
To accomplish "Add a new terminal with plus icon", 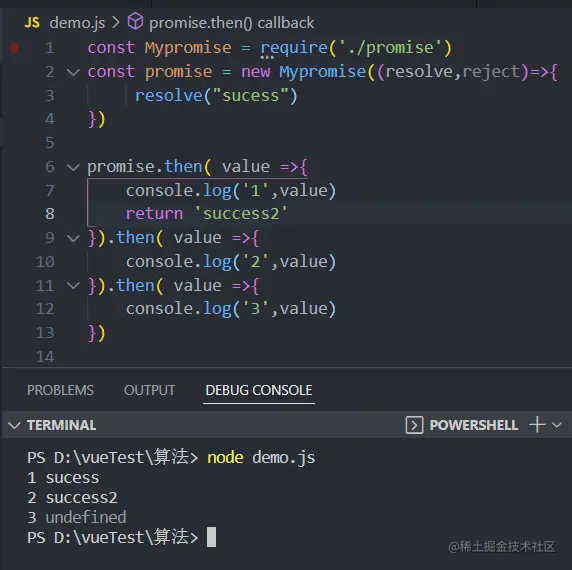I will 537,425.
